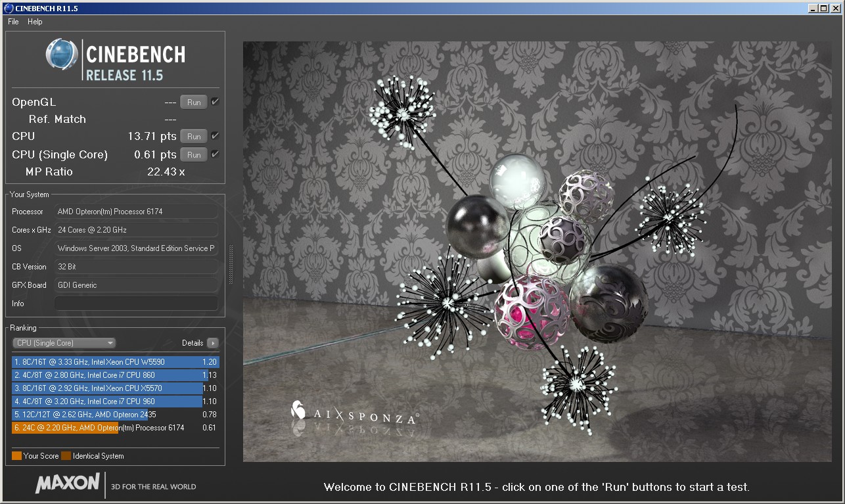Click the CINEBENCH app icon in the title bar
This screenshot has width=845, height=504.
(x=8, y=8)
